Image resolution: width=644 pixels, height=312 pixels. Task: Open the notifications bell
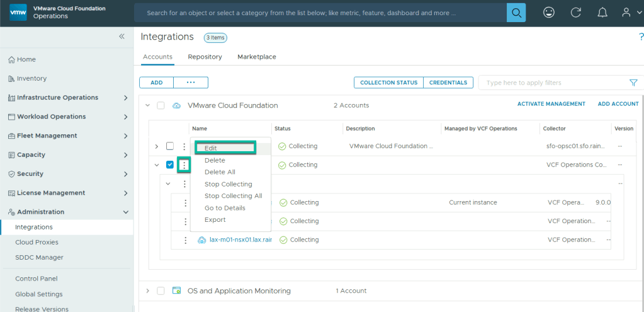[602, 13]
